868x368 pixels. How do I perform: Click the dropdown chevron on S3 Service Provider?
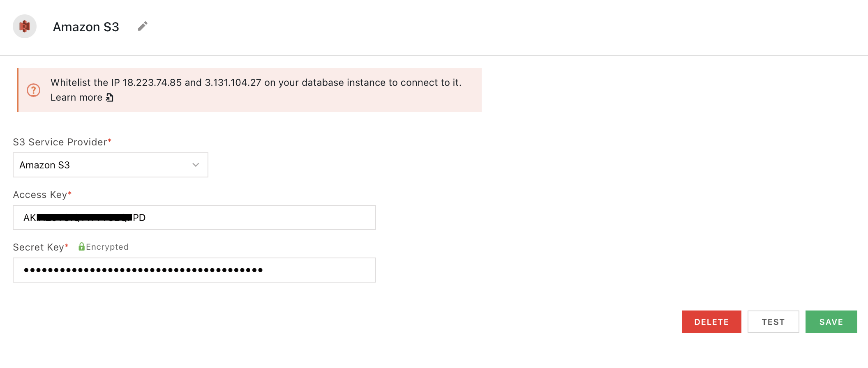tap(195, 165)
